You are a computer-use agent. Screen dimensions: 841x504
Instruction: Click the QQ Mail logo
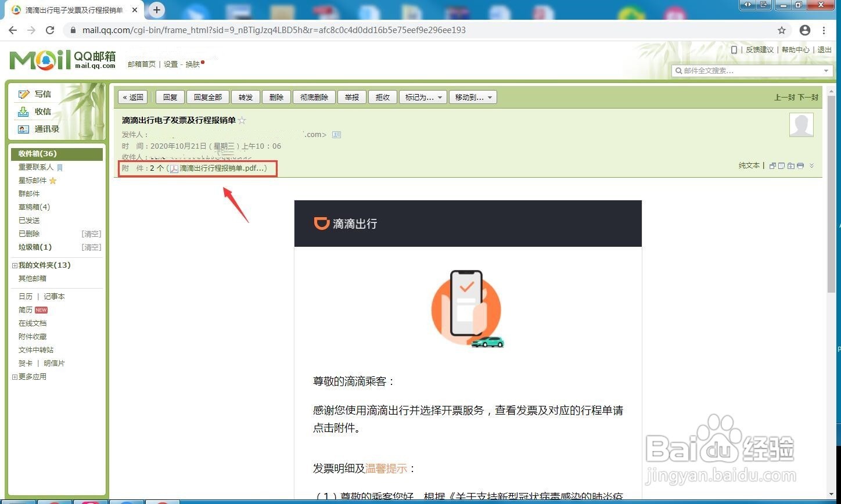click(x=63, y=60)
